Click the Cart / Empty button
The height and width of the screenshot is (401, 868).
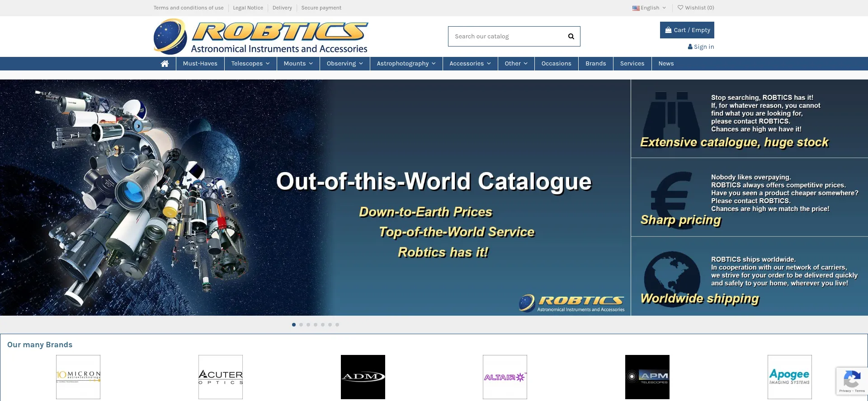click(687, 30)
